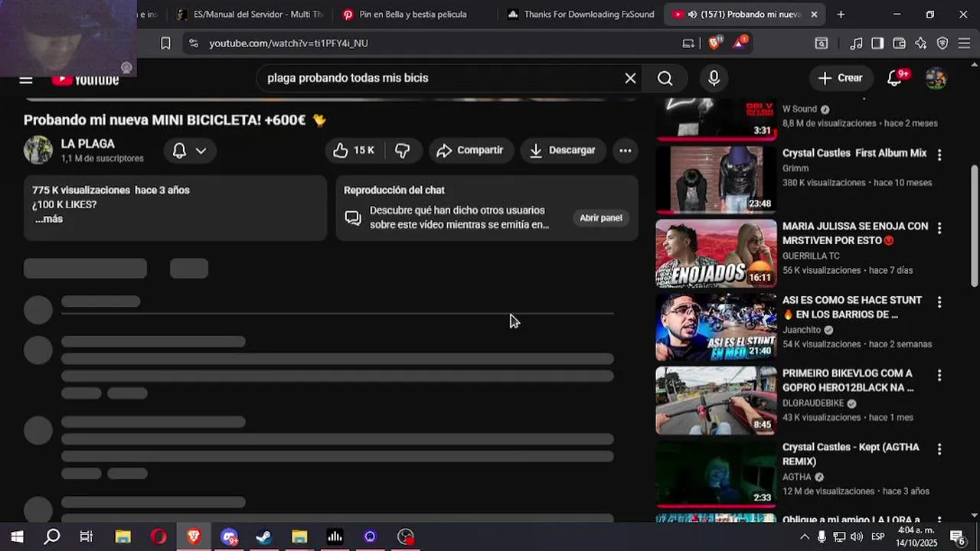This screenshot has width=980, height=551.
Task: Open Crystal Castles - Kept AGTHA REMIX
Action: (851, 454)
